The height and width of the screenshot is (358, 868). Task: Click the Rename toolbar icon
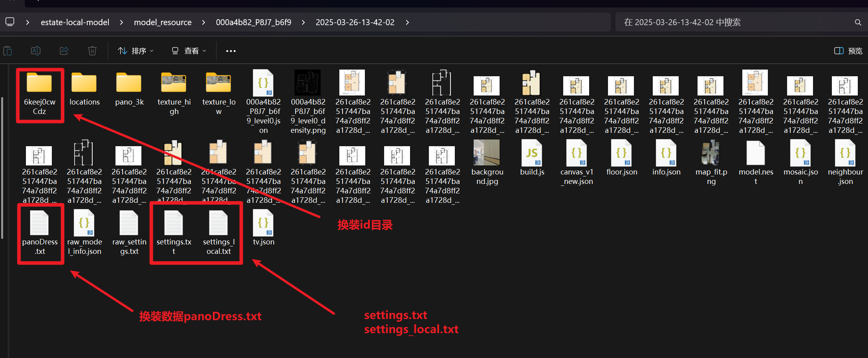pyautogui.click(x=36, y=51)
